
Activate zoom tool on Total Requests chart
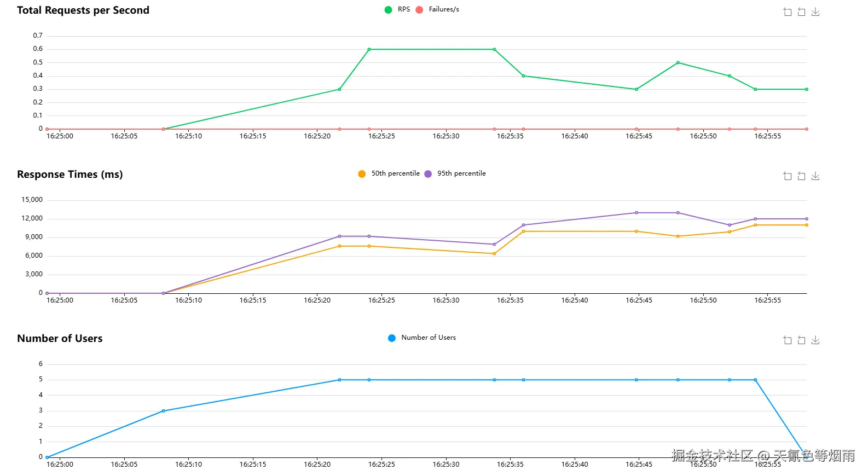(788, 11)
